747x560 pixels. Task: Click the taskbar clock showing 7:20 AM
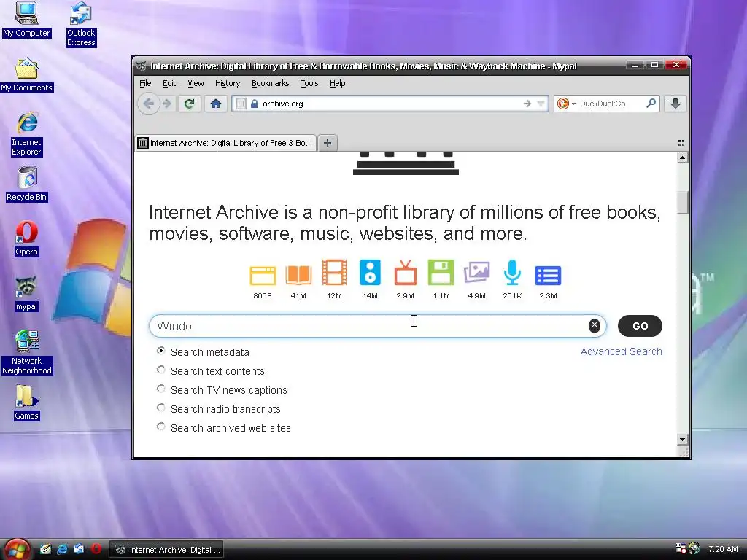click(x=723, y=549)
